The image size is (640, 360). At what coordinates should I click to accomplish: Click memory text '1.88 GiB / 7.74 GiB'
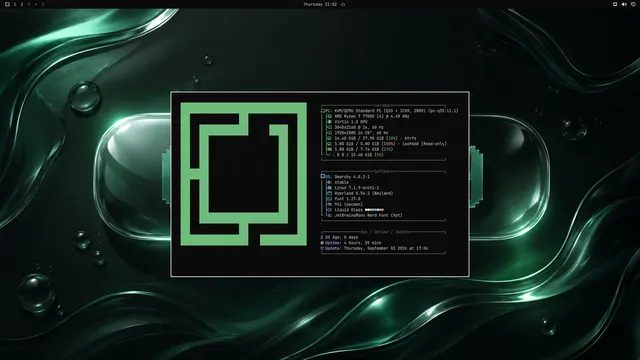pyautogui.click(x=357, y=149)
